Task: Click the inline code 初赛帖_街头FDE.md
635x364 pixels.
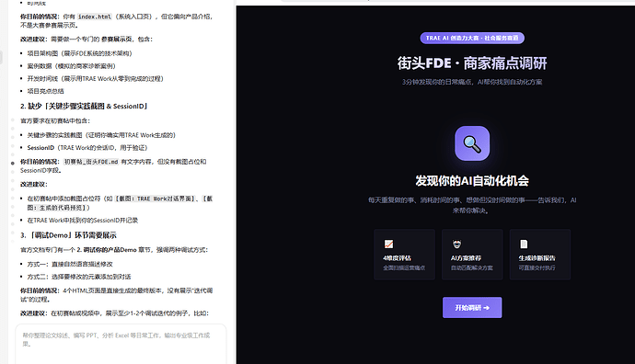Action: point(91,162)
